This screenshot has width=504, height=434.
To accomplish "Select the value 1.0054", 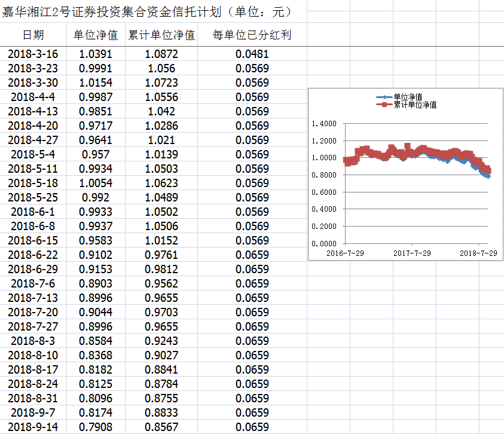I will [x=96, y=184].
